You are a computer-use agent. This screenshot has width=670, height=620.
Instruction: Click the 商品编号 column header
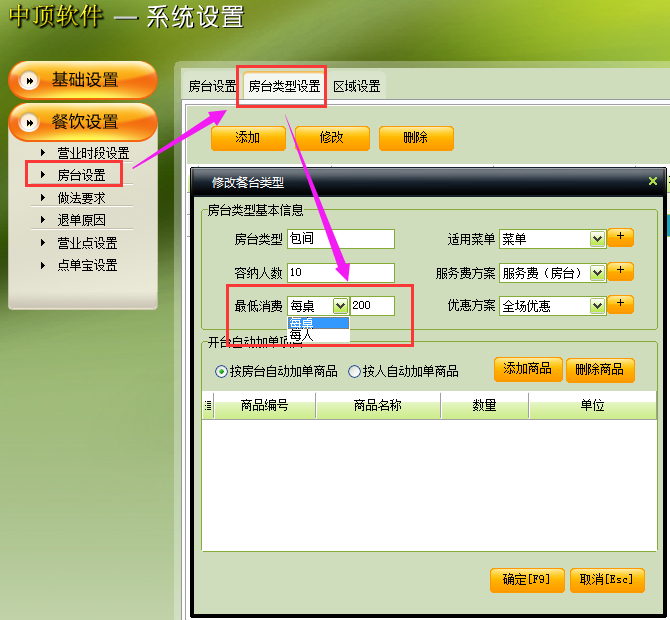pyautogui.click(x=264, y=405)
